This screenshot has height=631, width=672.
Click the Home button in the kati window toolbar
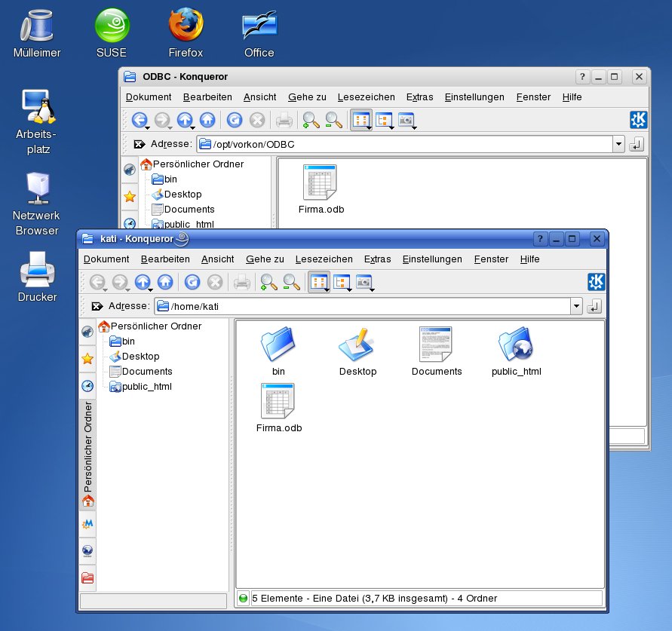pyautogui.click(x=165, y=283)
